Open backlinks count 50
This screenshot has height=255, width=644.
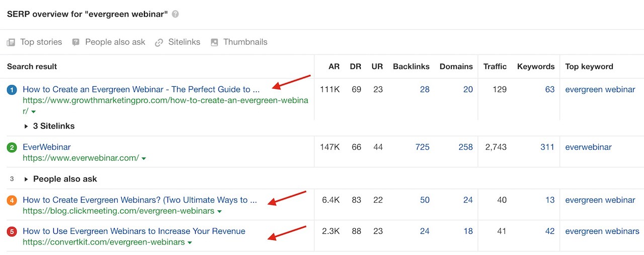425,200
